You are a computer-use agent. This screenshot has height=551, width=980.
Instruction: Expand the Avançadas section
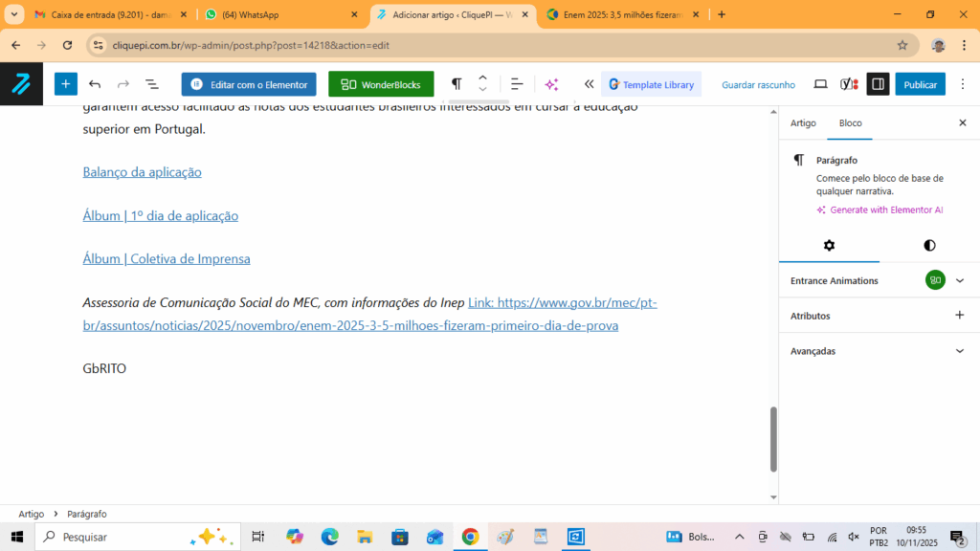coord(960,351)
